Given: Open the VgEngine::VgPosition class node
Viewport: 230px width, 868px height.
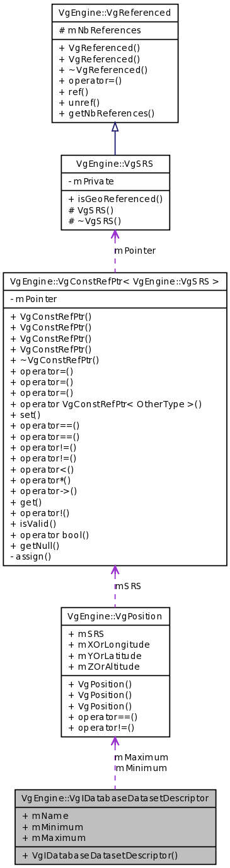Looking at the screenshot, I should click(115, 616).
